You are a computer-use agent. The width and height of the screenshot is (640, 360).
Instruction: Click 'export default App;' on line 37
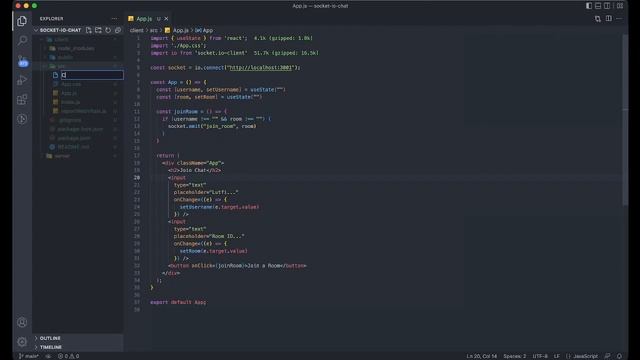[178, 302]
